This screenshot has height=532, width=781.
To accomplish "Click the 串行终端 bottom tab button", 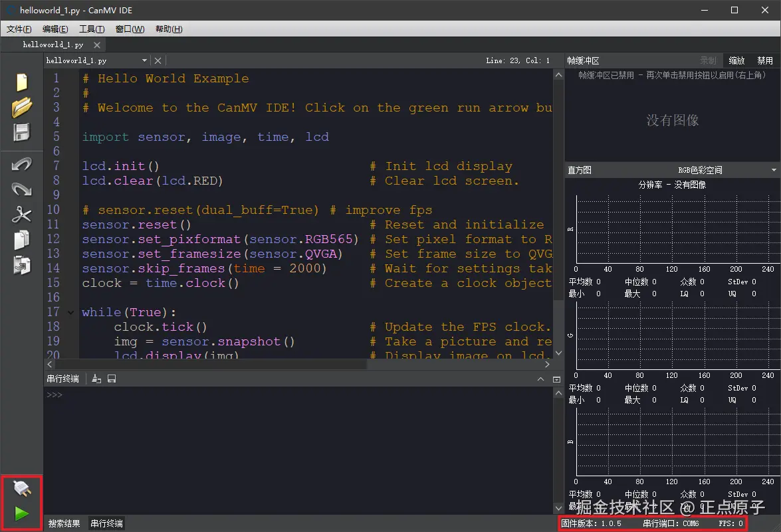I will tap(106, 523).
